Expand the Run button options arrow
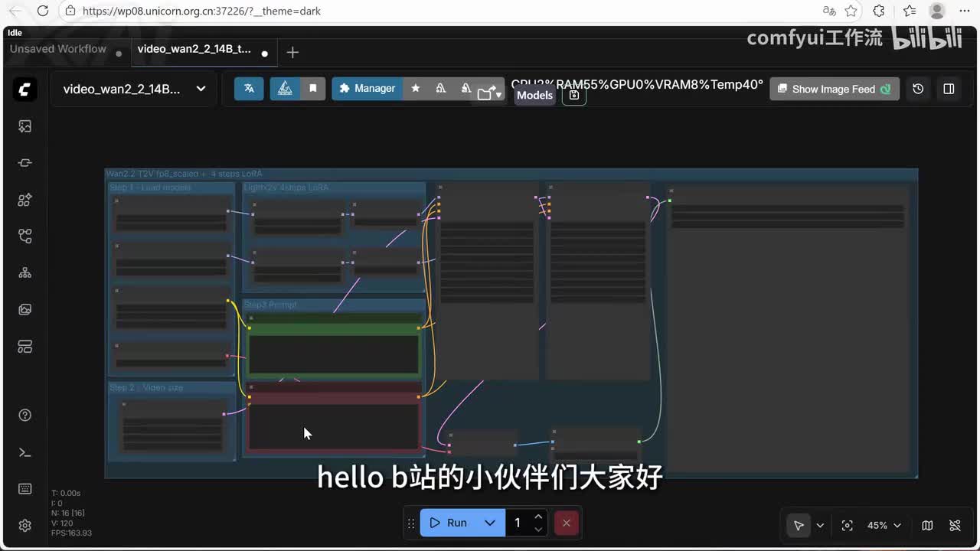Image resolution: width=980 pixels, height=551 pixels. [x=490, y=523]
